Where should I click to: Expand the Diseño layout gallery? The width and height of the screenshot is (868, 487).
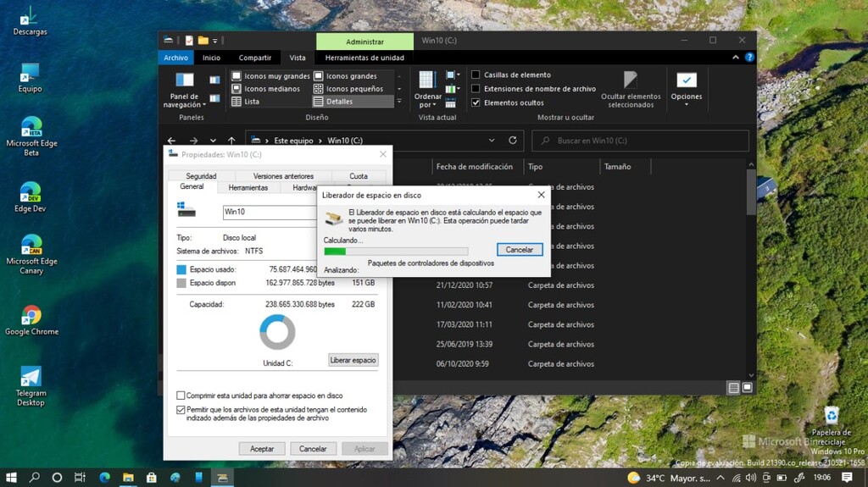[x=398, y=101]
